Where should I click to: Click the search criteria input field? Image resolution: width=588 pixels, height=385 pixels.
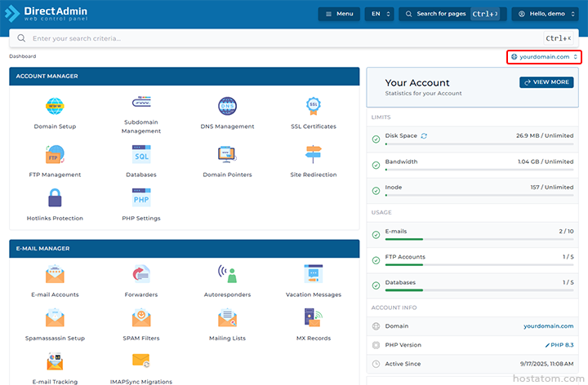click(x=278, y=38)
